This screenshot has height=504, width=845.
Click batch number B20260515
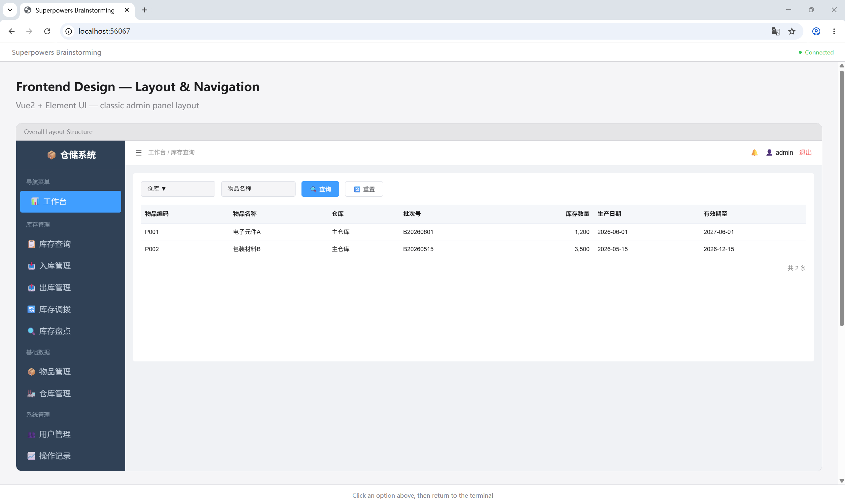coord(418,249)
